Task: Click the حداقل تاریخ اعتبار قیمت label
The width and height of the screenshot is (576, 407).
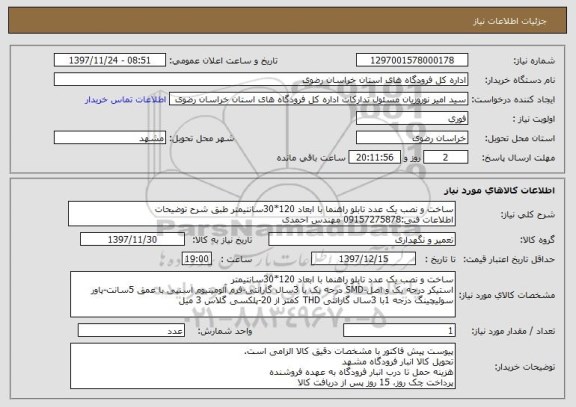Action: pyautogui.click(x=509, y=259)
